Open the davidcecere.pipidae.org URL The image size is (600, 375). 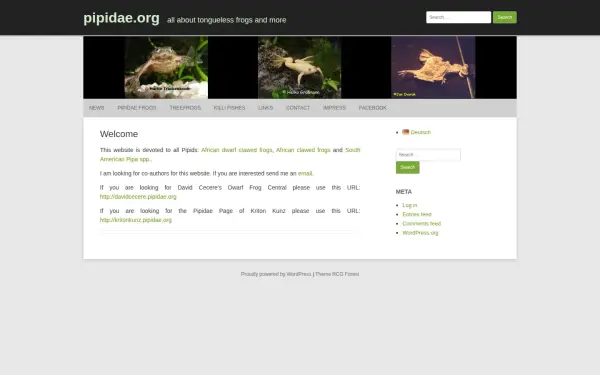[x=138, y=197]
